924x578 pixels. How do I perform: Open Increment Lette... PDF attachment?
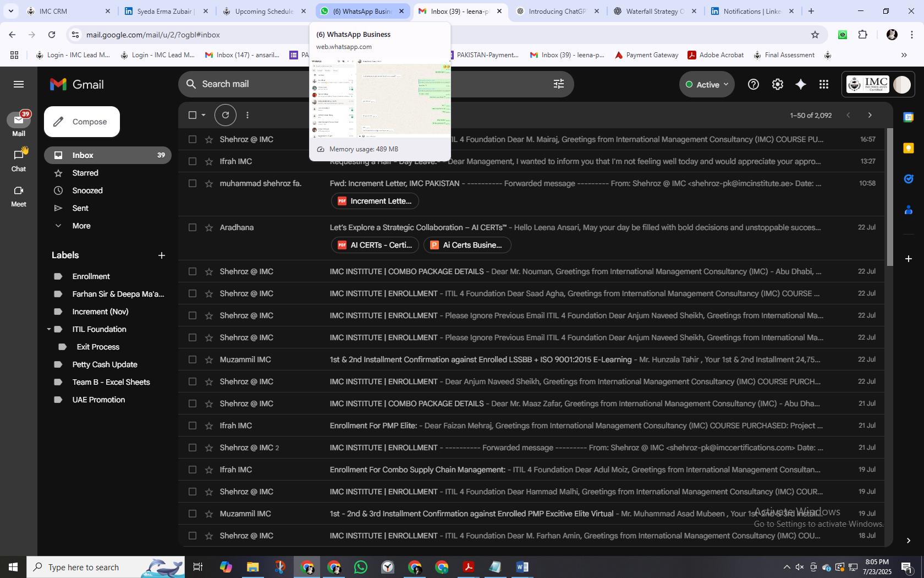click(x=375, y=201)
